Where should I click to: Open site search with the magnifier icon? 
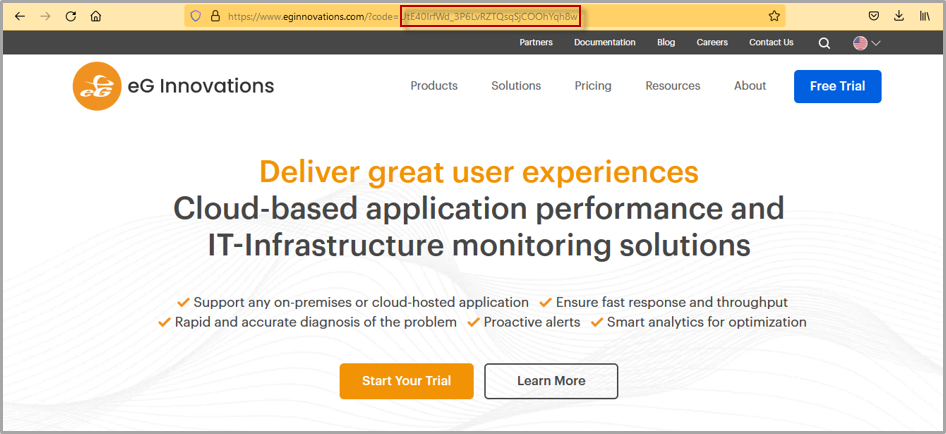point(824,43)
